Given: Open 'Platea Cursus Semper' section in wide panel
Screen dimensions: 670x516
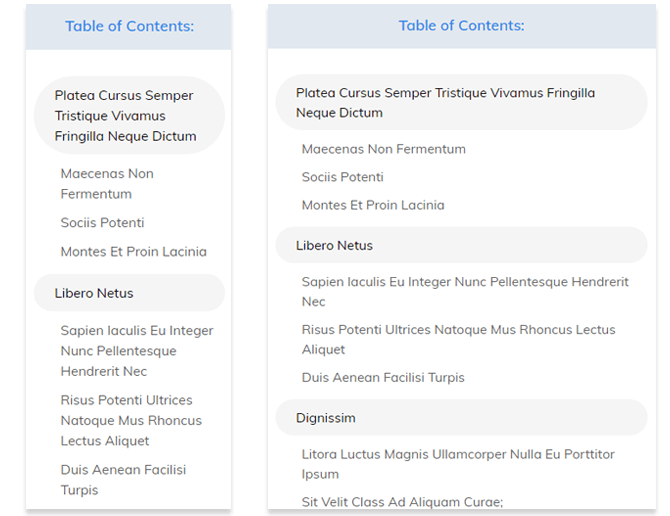Looking at the screenshot, I should [445, 103].
